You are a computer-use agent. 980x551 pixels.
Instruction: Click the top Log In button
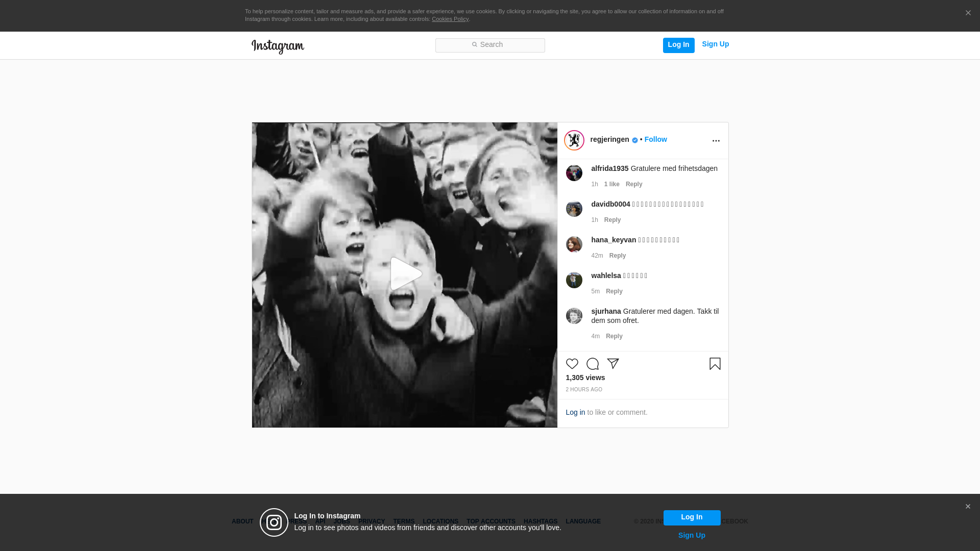[x=678, y=45]
